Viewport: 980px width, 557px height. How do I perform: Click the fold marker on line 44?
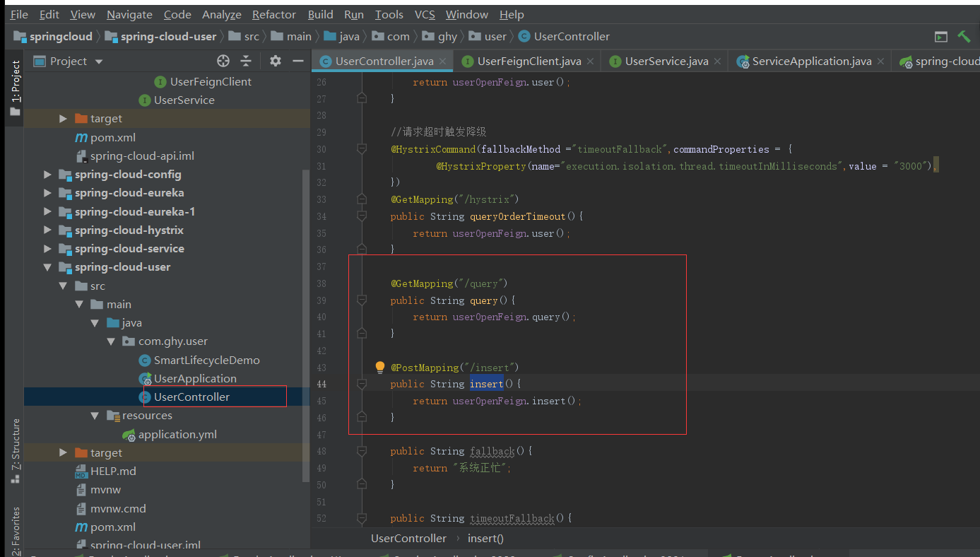tap(362, 384)
